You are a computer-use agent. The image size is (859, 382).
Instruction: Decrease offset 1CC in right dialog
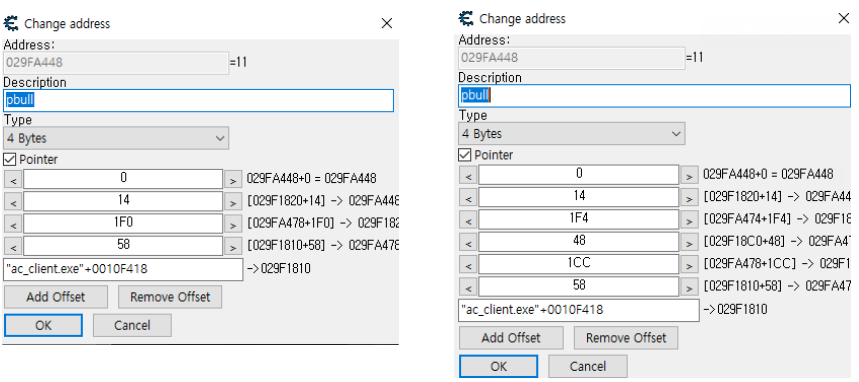[x=468, y=264]
